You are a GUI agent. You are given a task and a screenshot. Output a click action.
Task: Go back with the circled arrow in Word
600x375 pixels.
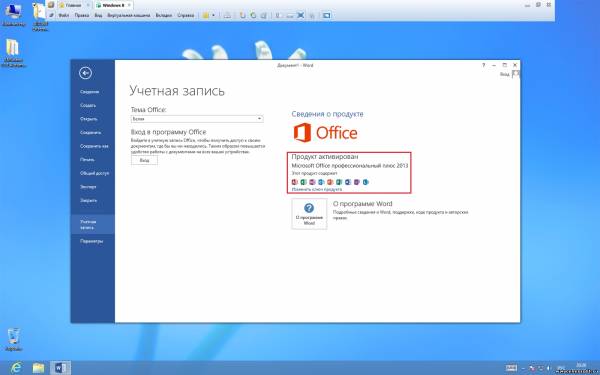coord(85,73)
